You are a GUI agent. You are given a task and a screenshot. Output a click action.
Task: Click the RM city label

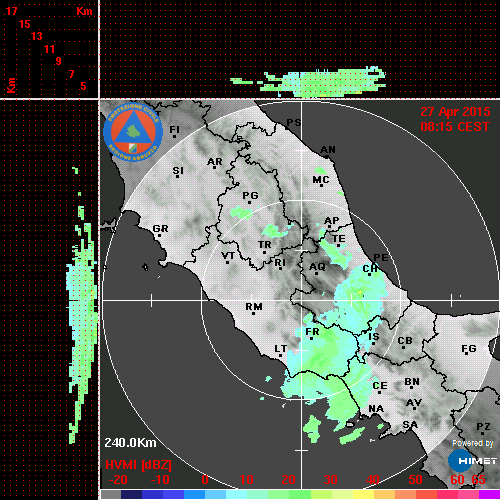point(254,306)
